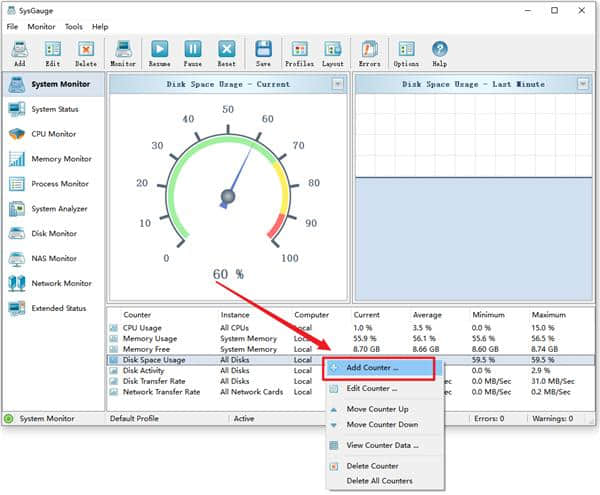The image size is (600, 495).
Task: Expand the Disk Space Usage - Current dropdown
Action: pyautogui.click(x=337, y=84)
